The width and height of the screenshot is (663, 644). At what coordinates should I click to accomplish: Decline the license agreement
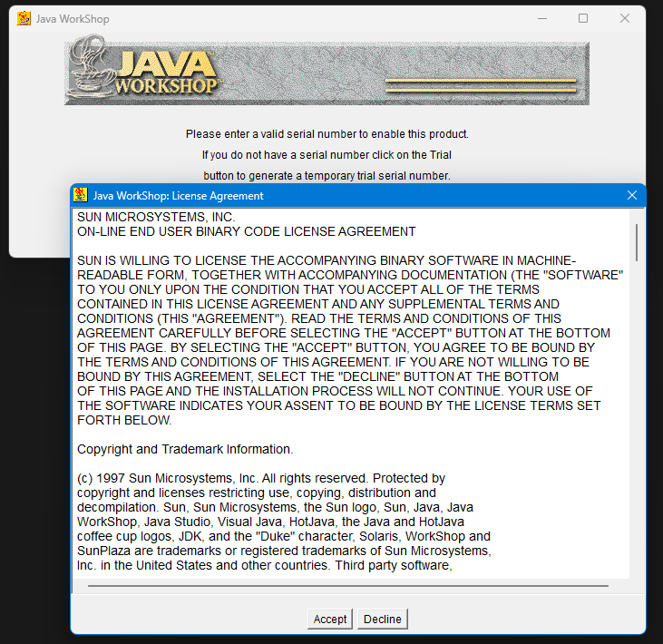[382, 619]
